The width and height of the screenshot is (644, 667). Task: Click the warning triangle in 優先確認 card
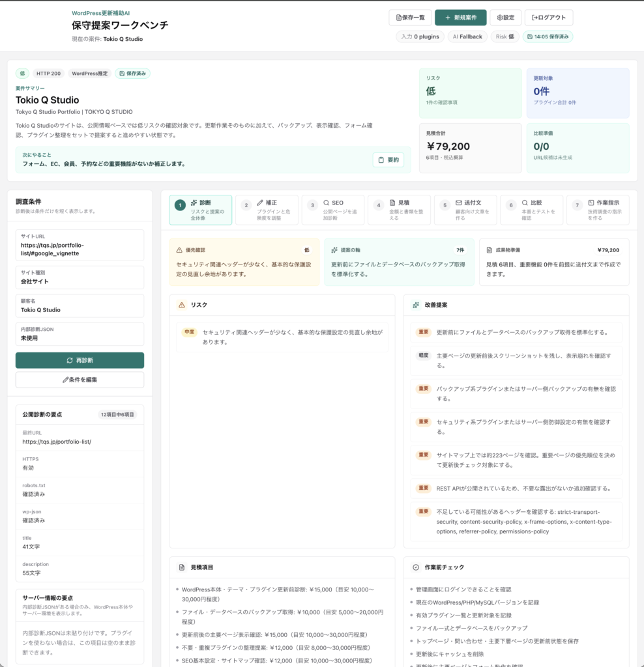[179, 250]
